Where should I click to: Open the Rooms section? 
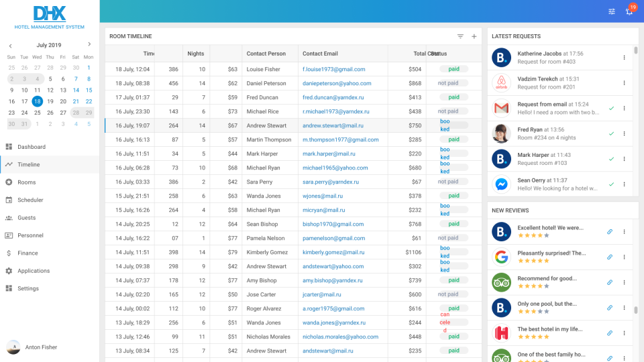point(49,182)
